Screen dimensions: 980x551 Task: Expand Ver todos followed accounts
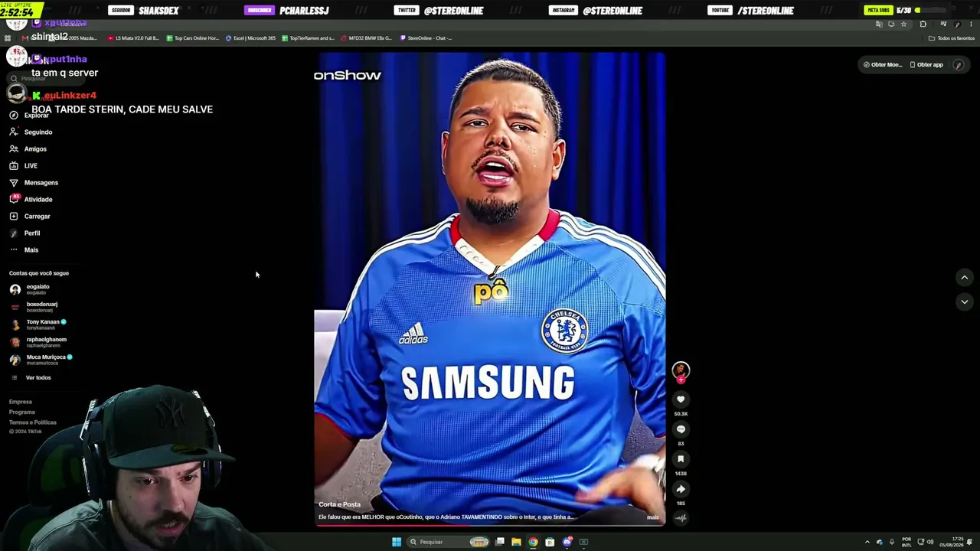tap(31, 377)
